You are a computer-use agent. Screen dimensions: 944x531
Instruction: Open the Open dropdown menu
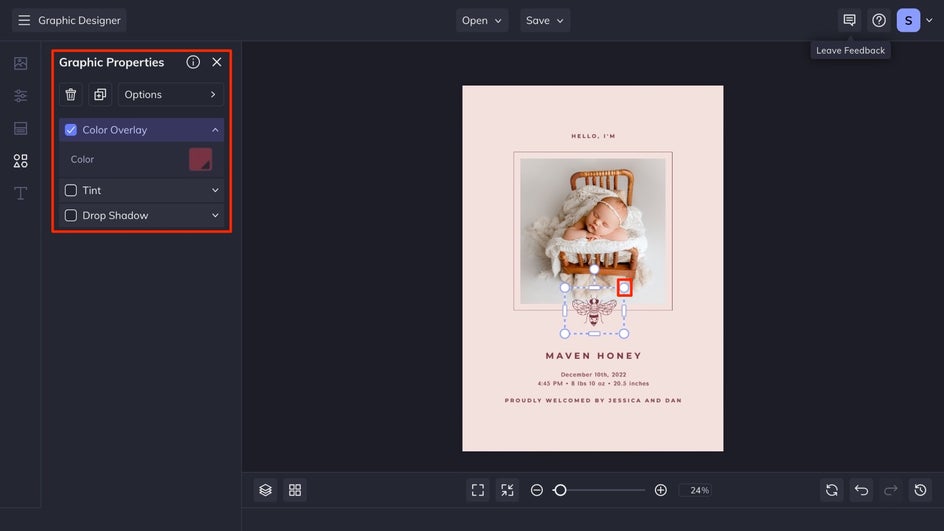pyautogui.click(x=482, y=20)
